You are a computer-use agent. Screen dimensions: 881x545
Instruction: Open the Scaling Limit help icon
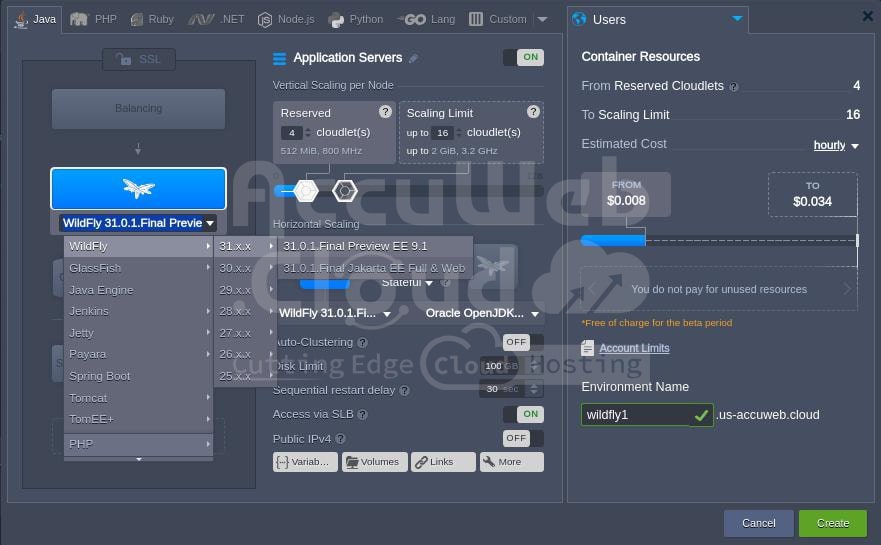533,112
